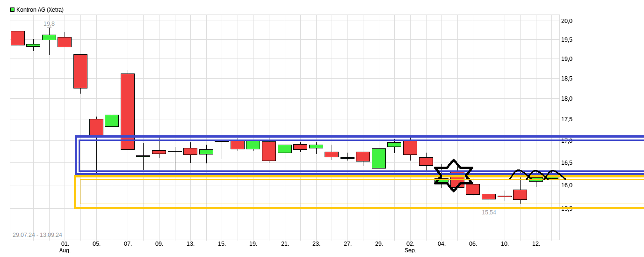Select the green candle above 23.
Screen dimensions: 644x257
(316, 146)
